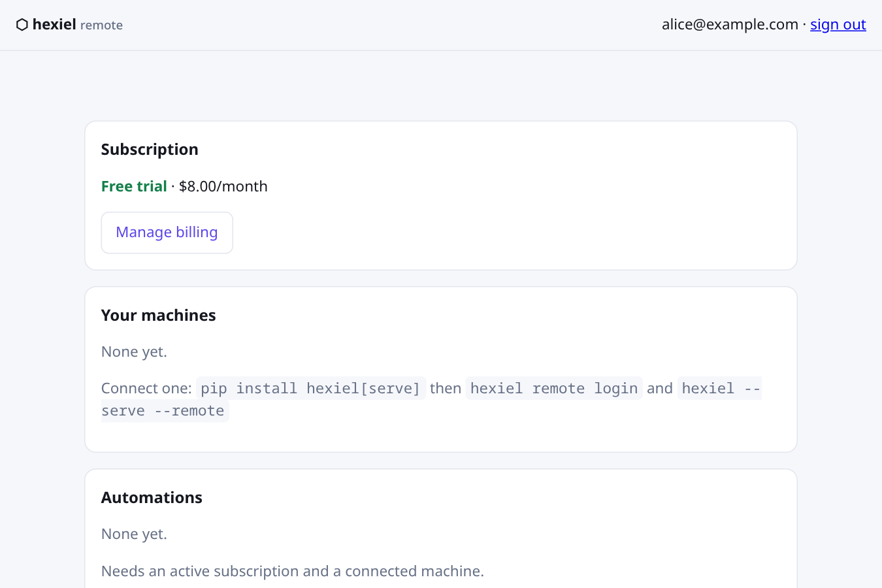Click the Subscription heading
Screen dimensions: 882x588
150,150
